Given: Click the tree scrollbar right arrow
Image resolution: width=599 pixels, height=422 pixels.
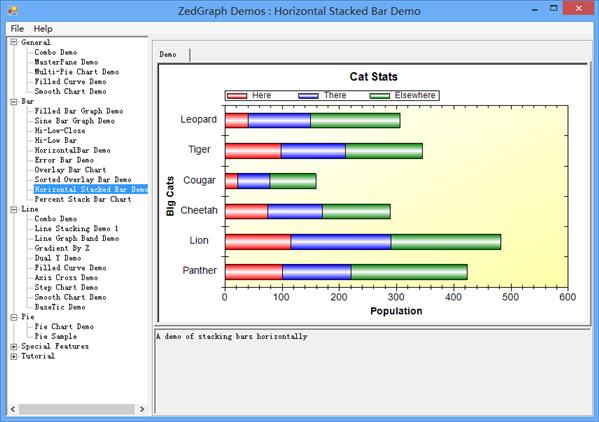Looking at the screenshot, I should pos(142,409).
